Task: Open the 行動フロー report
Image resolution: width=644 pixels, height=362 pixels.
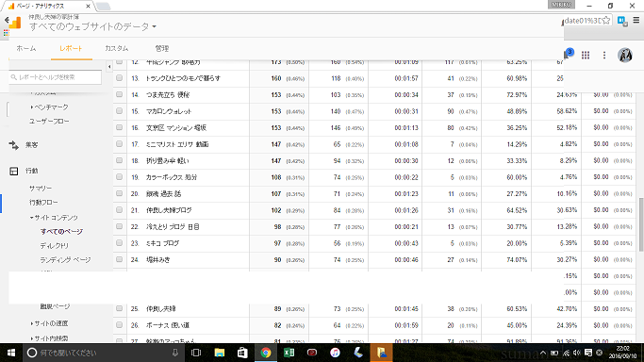Action: click(43, 203)
